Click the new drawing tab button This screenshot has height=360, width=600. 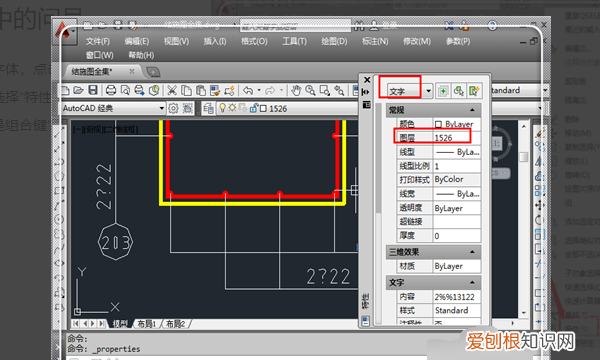(x=153, y=72)
